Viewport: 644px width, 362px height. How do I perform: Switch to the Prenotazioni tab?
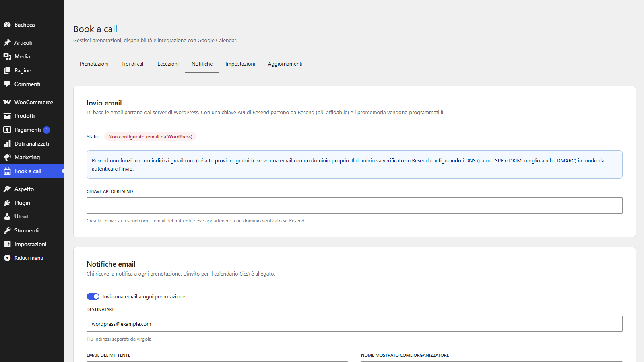point(94,64)
